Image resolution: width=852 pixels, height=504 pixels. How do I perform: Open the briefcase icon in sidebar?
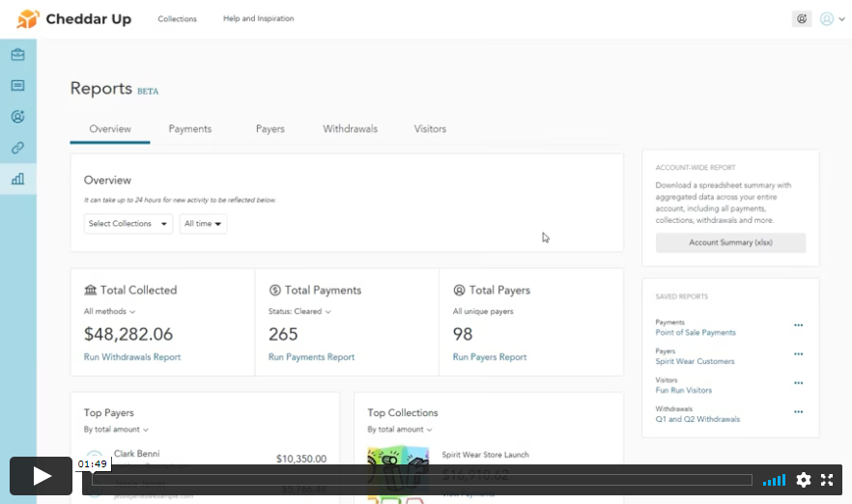[17, 55]
